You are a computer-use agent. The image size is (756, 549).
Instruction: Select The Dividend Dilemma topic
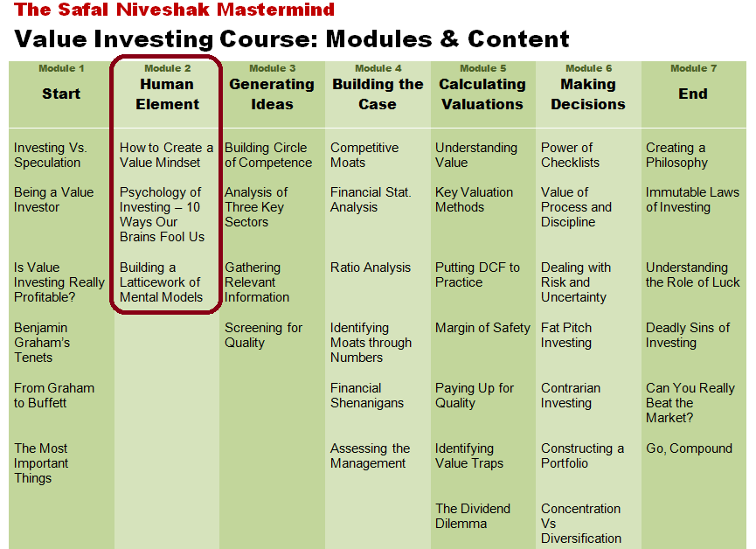473,516
